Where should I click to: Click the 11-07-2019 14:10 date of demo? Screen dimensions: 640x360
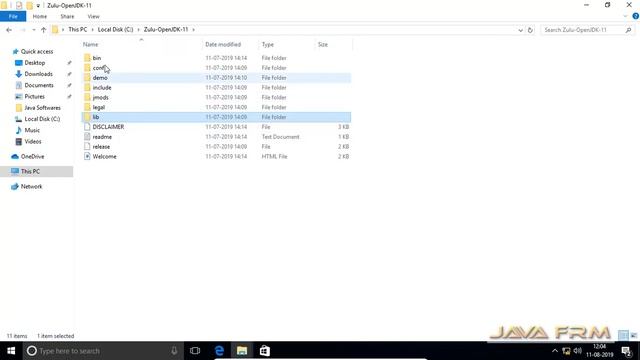[x=226, y=78]
